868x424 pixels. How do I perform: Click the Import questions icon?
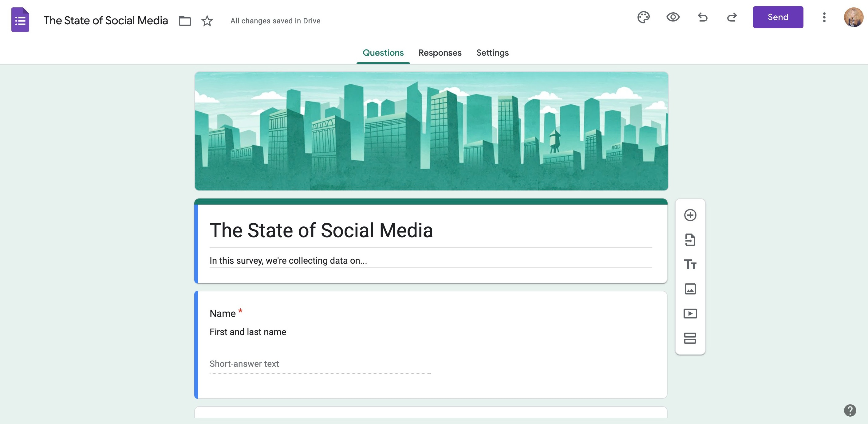[x=690, y=240]
